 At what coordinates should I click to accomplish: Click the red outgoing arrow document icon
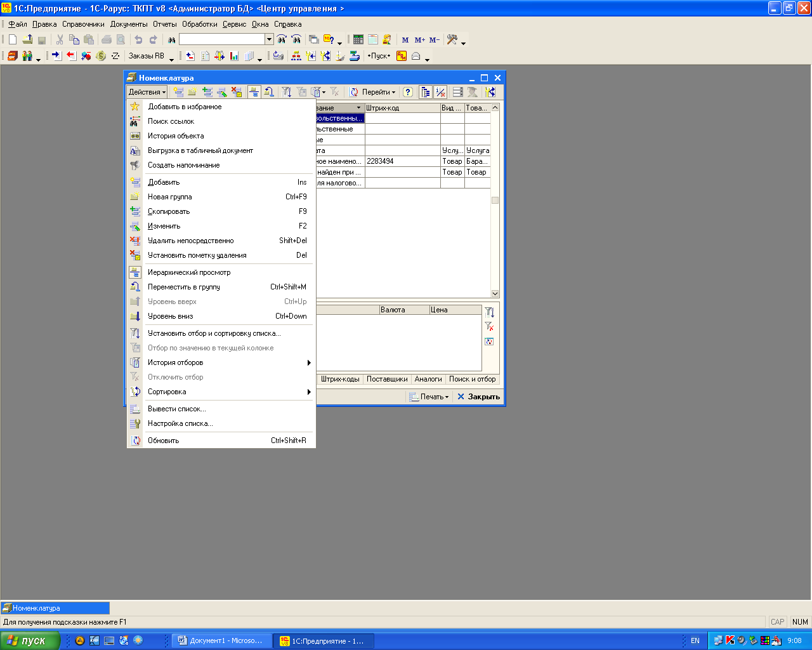72,56
